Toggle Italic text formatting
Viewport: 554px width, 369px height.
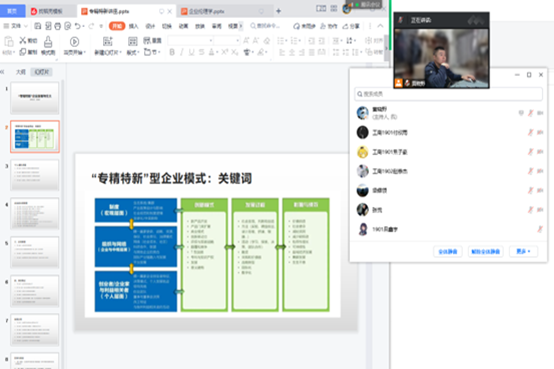182,52
